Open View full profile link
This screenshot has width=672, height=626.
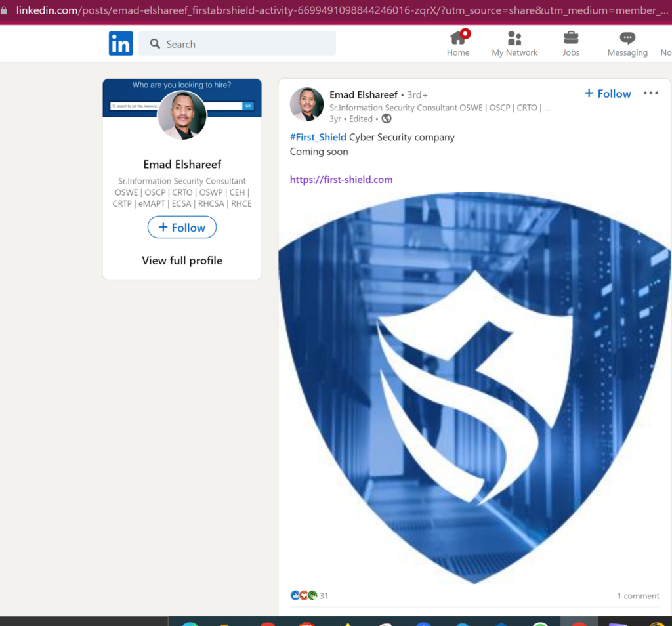[182, 261]
